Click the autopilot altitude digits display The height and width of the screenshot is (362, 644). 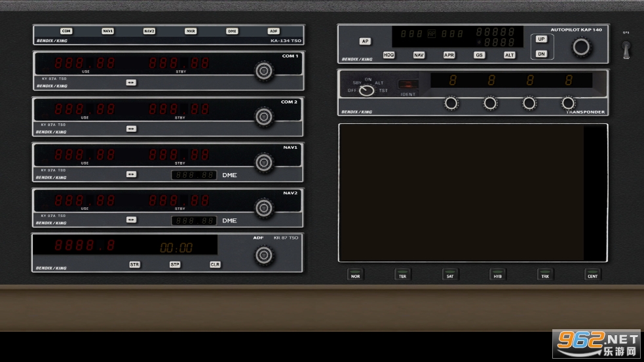click(495, 32)
